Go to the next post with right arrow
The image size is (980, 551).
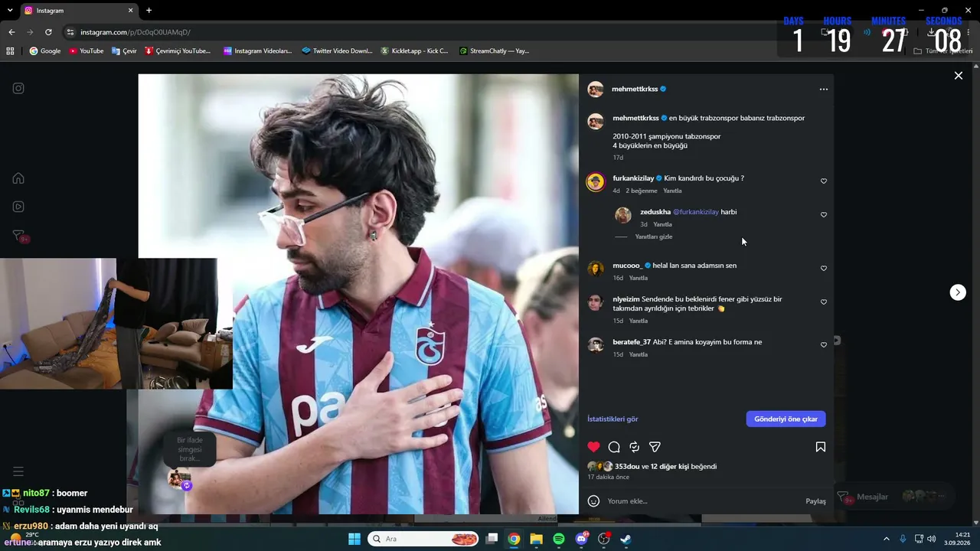(958, 292)
